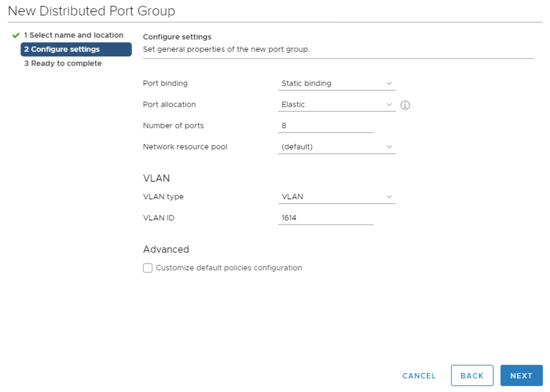The height and width of the screenshot is (392, 550).
Task: Click the New Distributed Port Group title
Action: click(x=91, y=11)
